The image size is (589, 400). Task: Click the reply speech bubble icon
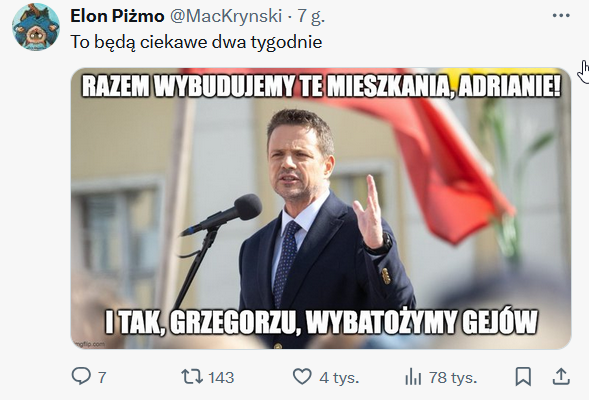pos(81,376)
